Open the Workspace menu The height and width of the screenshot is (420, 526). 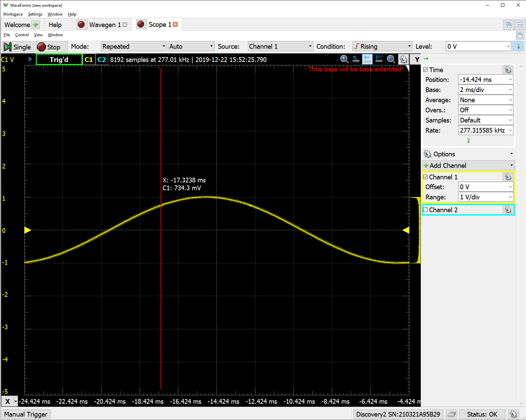(13, 14)
